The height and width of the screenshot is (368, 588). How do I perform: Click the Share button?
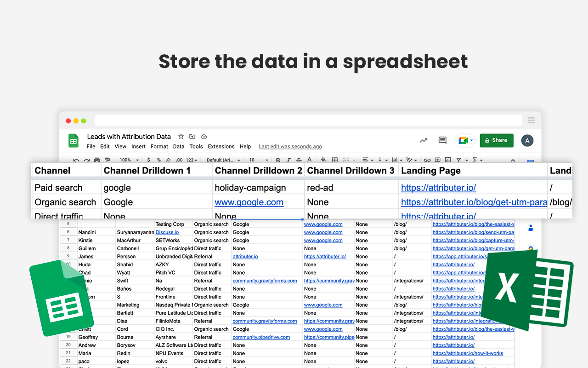pos(497,140)
